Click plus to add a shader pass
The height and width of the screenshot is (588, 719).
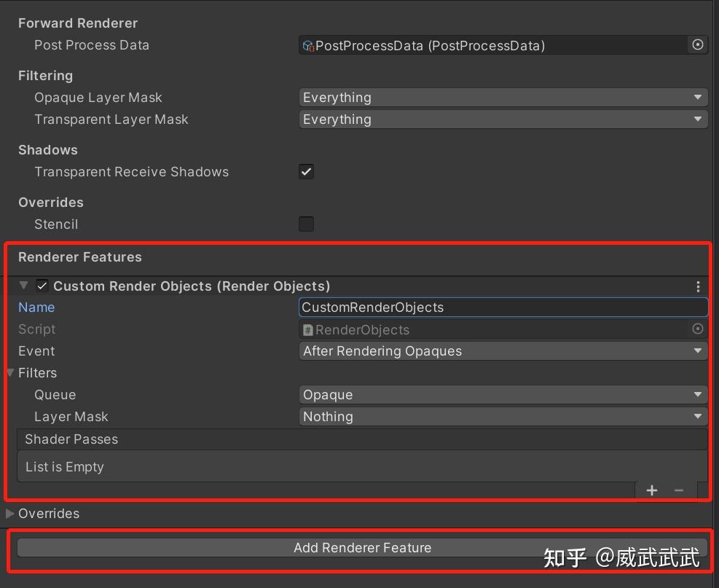[651, 490]
